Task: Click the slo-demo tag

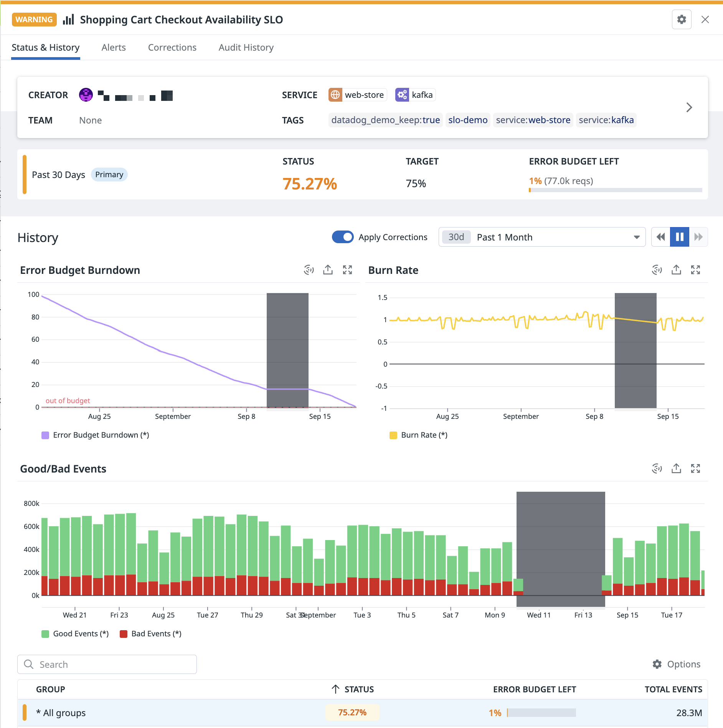Action: point(468,120)
